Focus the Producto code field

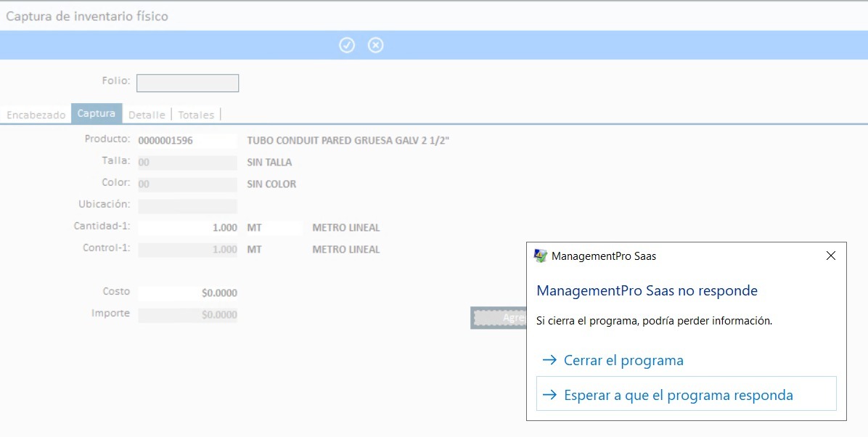pos(187,141)
